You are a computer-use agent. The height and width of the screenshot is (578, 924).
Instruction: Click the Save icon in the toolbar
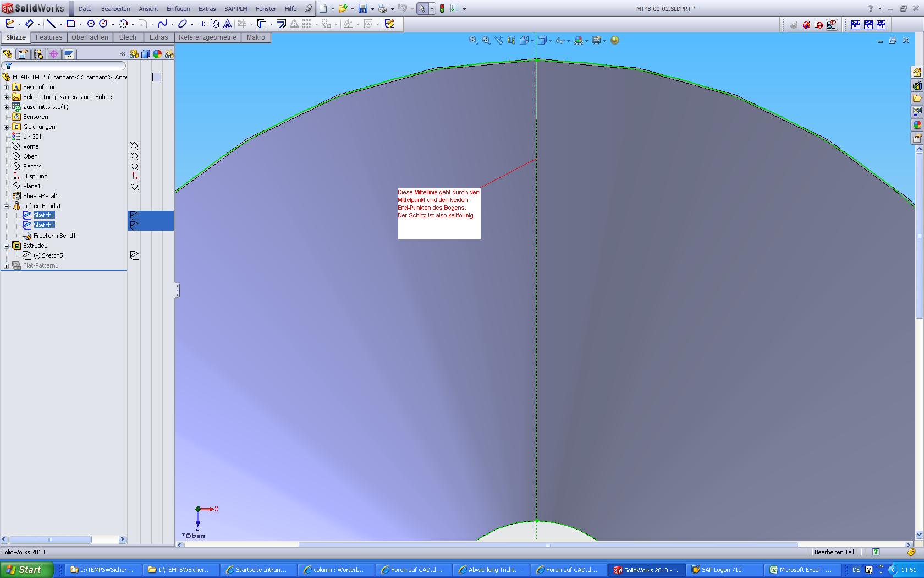(x=362, y=8)
